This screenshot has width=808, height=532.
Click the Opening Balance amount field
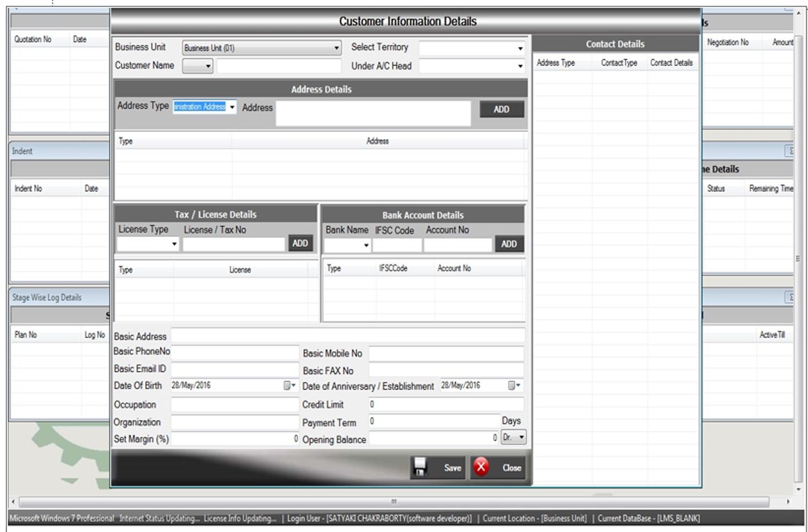pos(434,439)
